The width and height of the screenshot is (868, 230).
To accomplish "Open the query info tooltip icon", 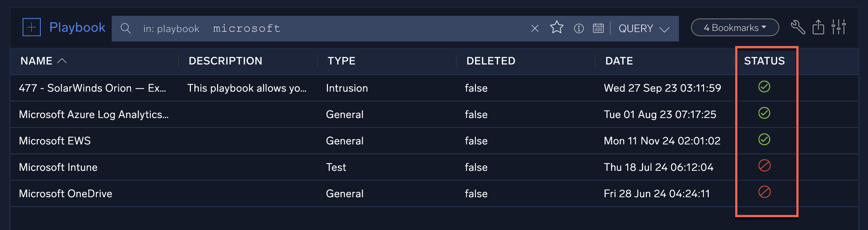I will pyautogui.click(x=578, y=28).
